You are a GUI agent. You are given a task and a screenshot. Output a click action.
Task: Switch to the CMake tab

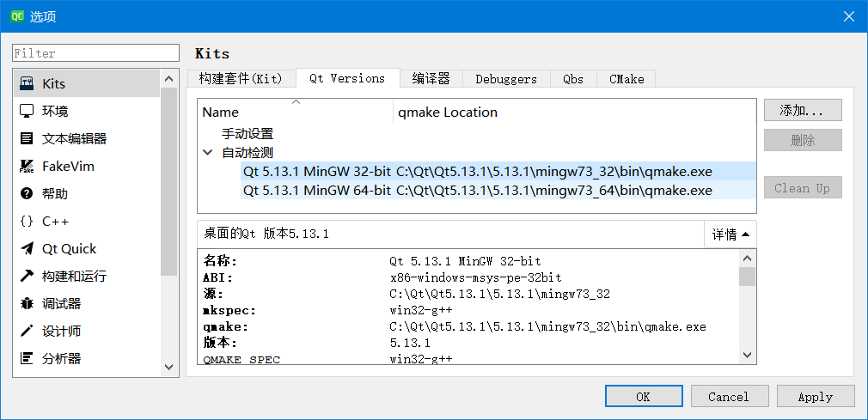tap(627, 79)
